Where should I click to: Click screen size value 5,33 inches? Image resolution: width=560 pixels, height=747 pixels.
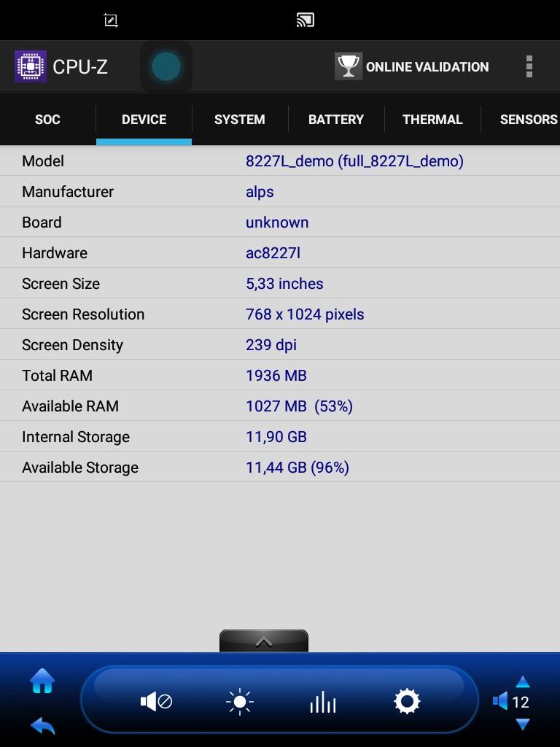[284, 284]
